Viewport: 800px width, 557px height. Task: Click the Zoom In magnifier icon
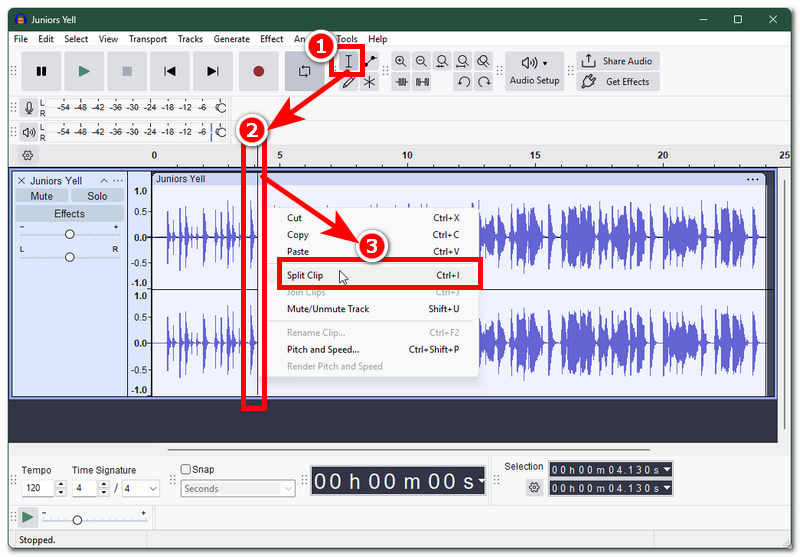[x=401, y=62]
